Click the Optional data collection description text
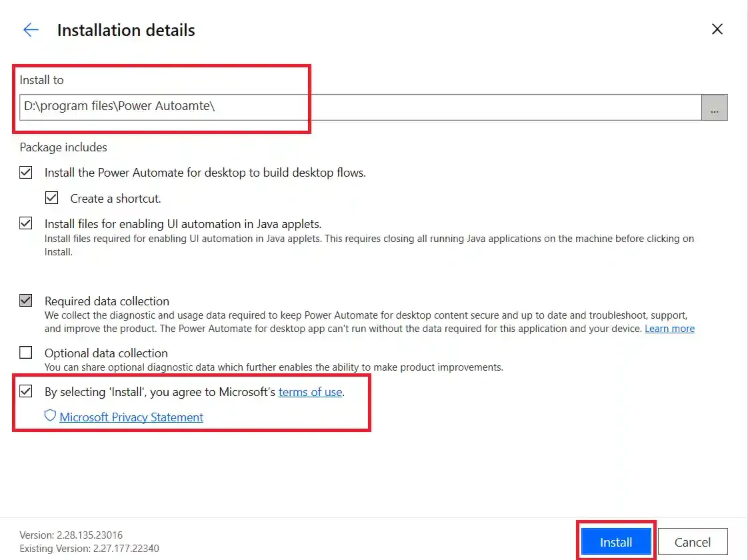 pos(274,367)
